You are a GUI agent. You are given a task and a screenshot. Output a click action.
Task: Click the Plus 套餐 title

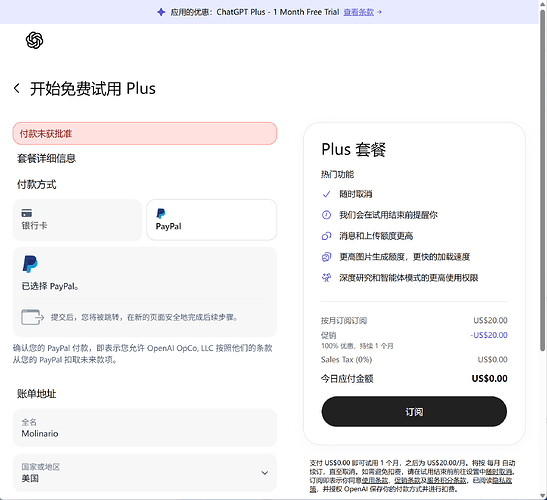353,149
